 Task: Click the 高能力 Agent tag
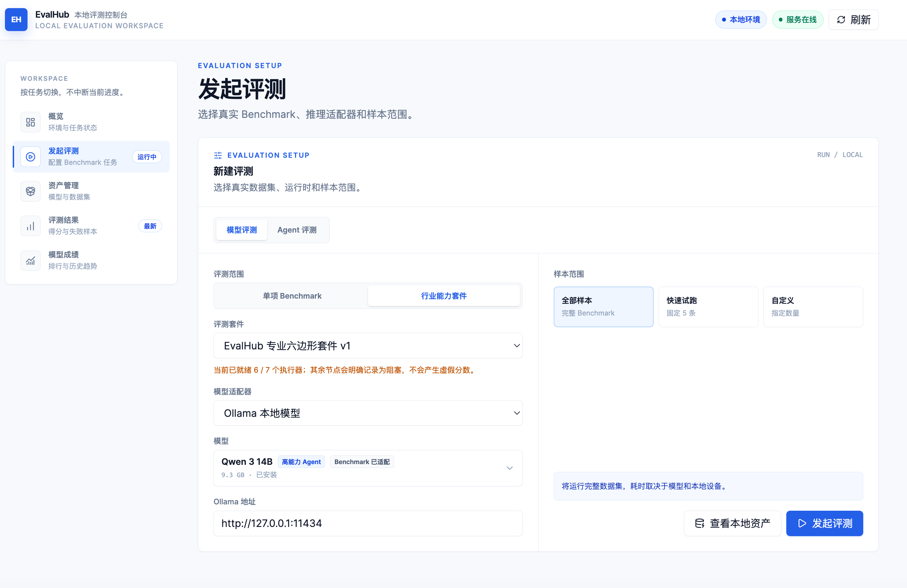coord(301,462)
